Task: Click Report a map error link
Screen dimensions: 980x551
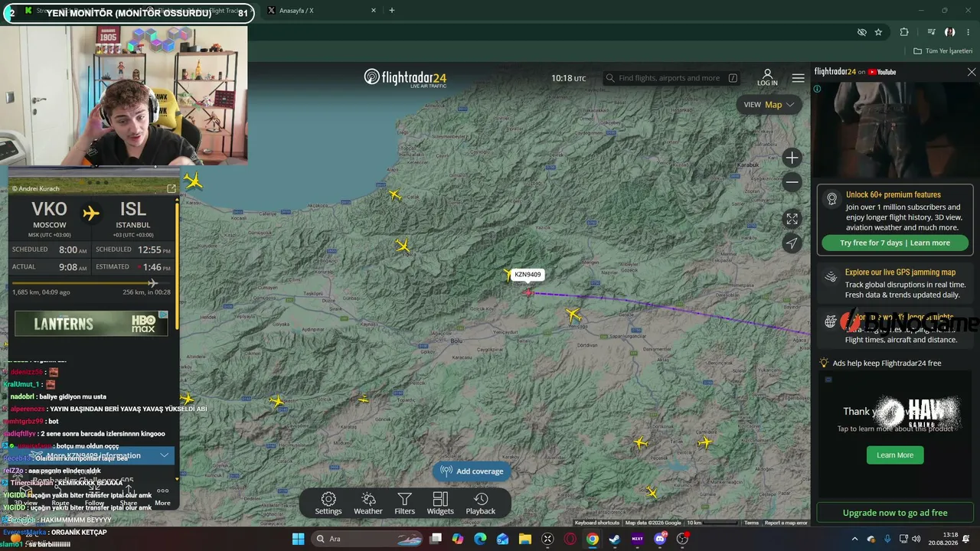Action: point(786,523)
